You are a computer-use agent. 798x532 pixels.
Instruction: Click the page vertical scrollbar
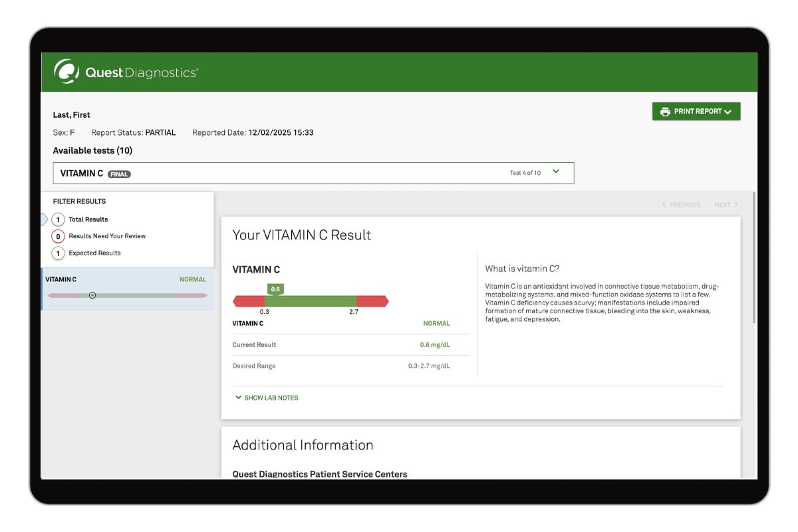pyautogui.click(x=754, y=259)
